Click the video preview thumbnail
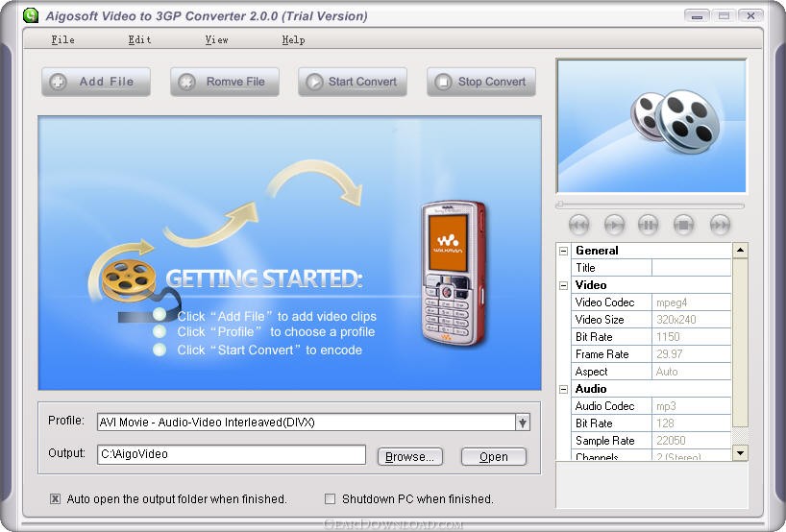Viewport: 786px width, 532px height. point(651,126)
